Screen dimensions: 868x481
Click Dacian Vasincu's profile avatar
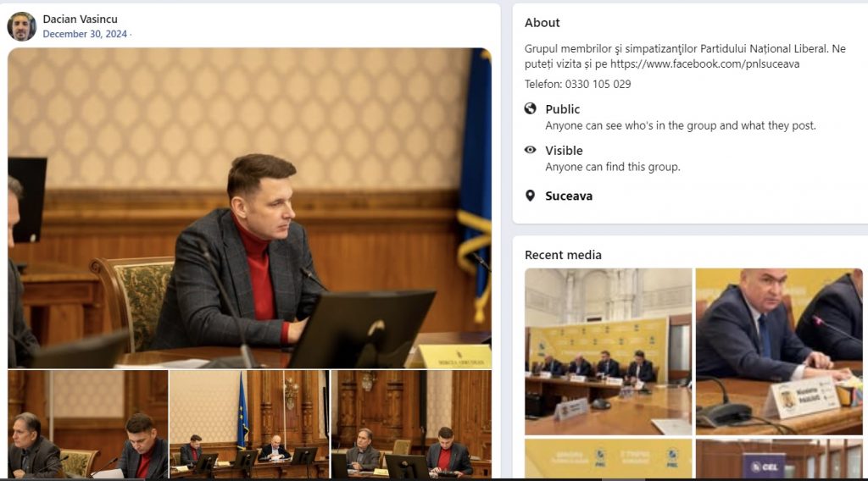pos(21,26)
